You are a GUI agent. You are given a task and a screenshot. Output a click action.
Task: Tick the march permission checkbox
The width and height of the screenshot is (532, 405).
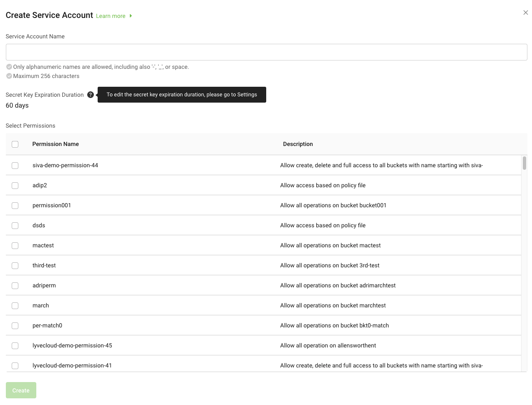coord(15,306)
